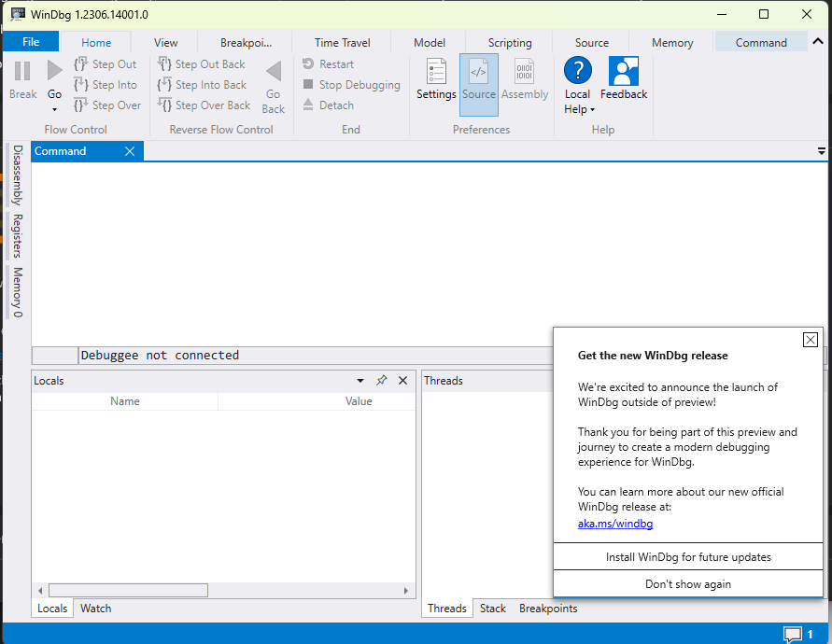This screenshot has width=832, height=644.
Task: Open the Source ribbon tab
Action: click(592, 42)
